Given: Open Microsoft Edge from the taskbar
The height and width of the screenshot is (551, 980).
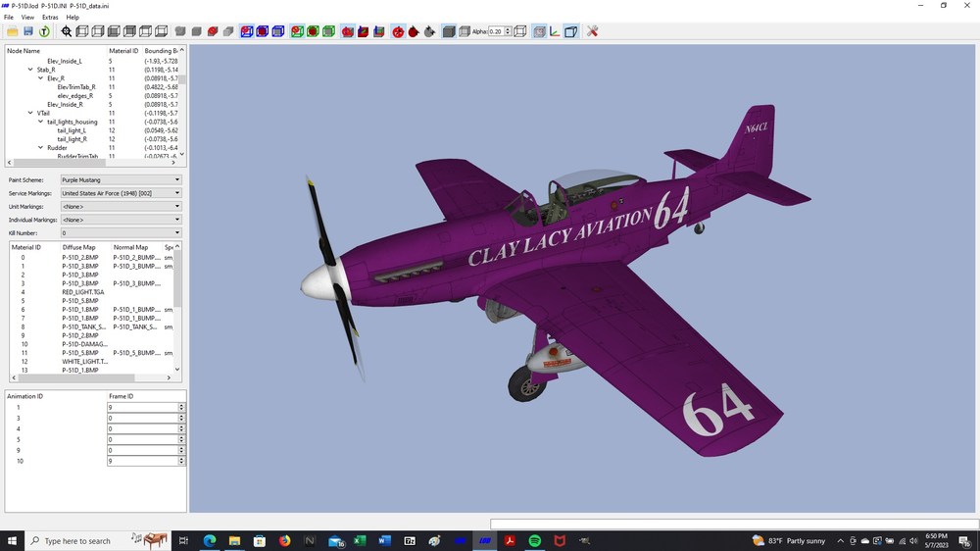Looking at the screenshot, I should [x=210, y=540].
